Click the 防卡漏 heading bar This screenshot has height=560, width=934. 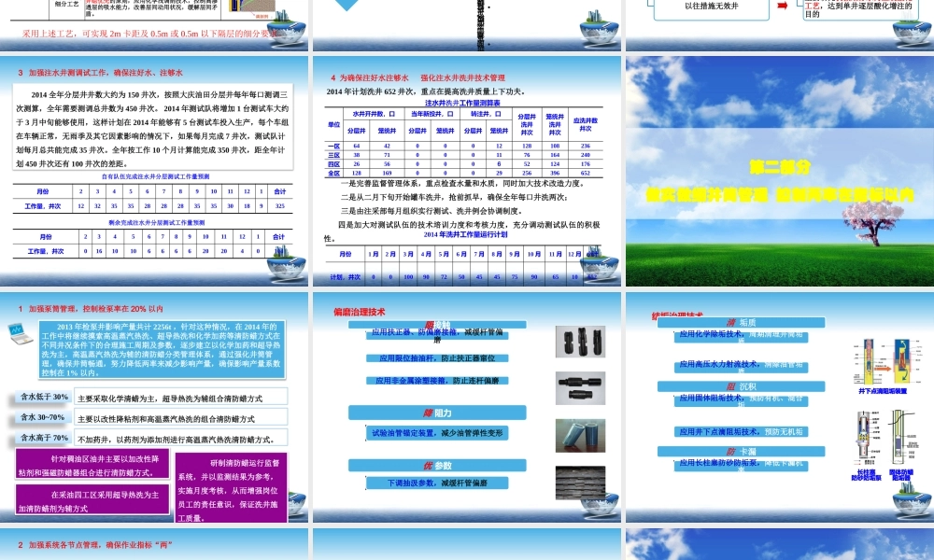(x=741, y=452)
